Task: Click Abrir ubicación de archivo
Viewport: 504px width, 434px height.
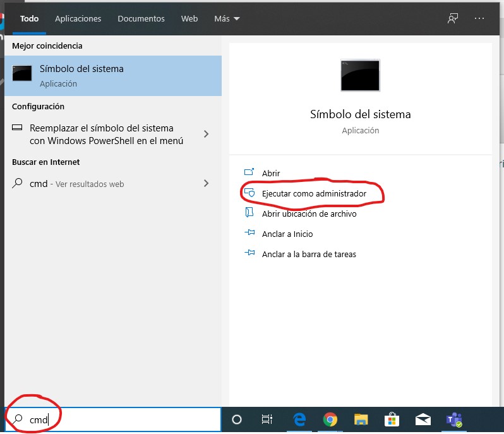Action: (x=309, y=214)
